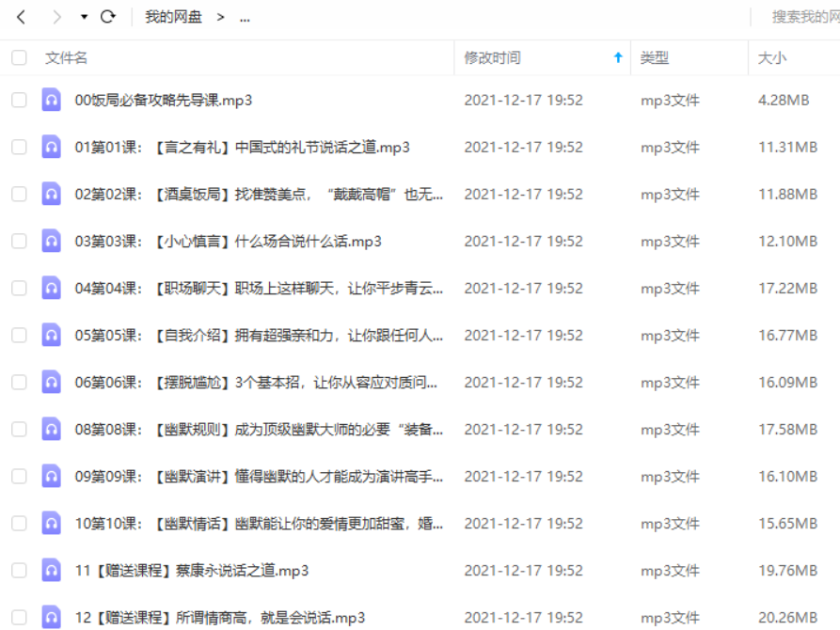Open the navigation history dropdown arrow

click(x=84, y=18)
